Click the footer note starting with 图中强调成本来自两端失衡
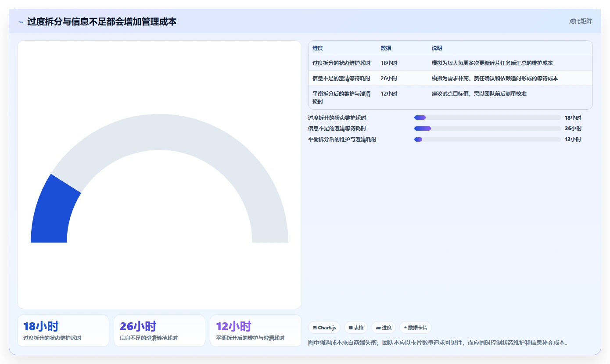Screen dimensions: 610x364 pyautogui.click(x=439, y=343)
